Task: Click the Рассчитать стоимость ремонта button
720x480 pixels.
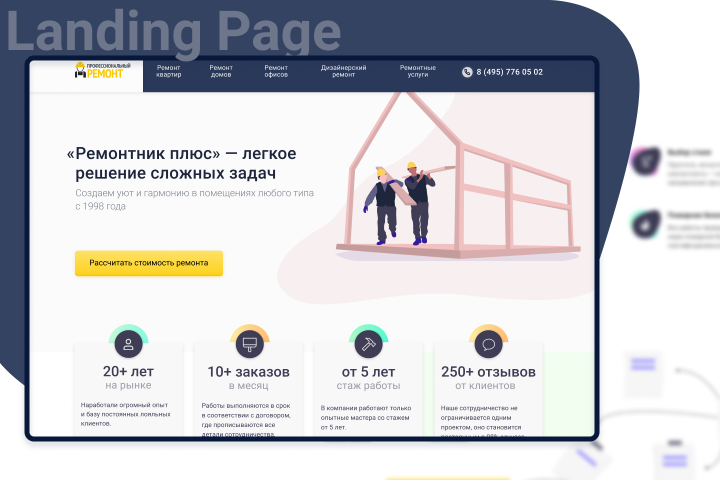Action: [149, 263]
